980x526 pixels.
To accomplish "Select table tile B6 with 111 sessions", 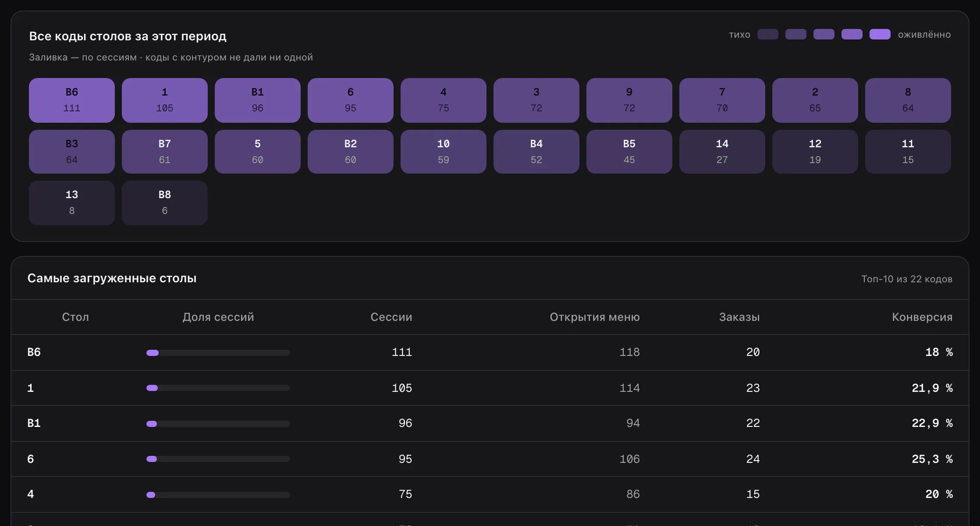I will pyautogui.click(x=72, y=100).
